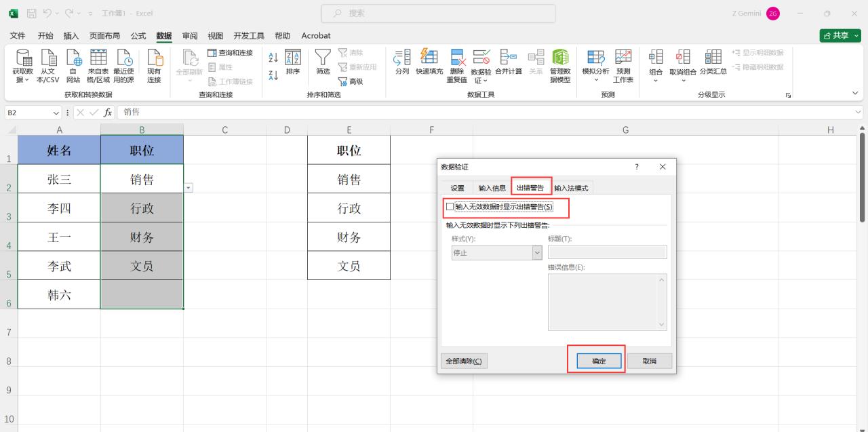Screen dimensions: 868x432
Task: Click the insert function fx icon
Action: point(108,113)
